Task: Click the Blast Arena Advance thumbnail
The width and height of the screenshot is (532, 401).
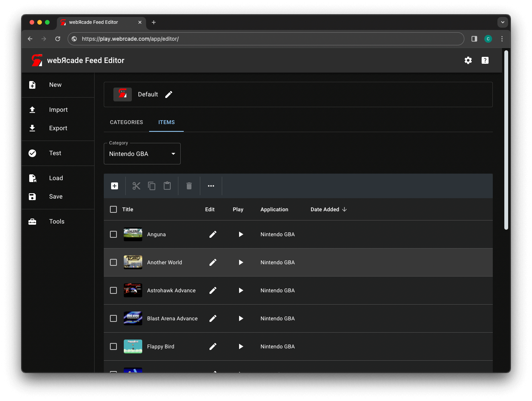Action: pos(133,318)
